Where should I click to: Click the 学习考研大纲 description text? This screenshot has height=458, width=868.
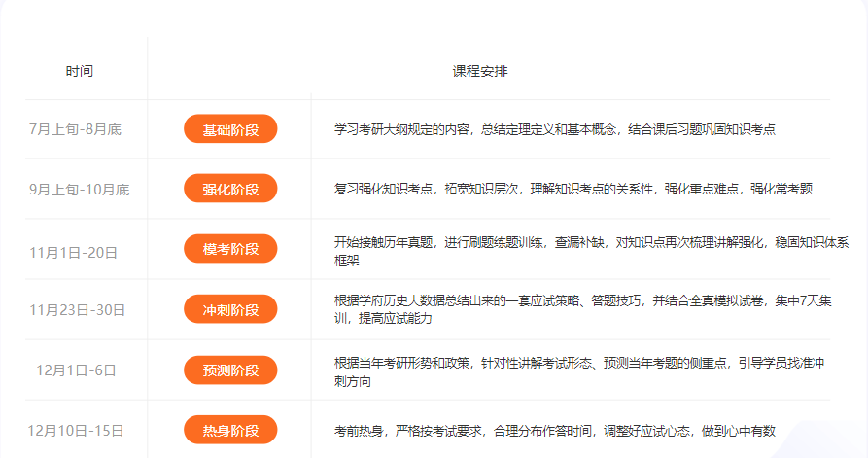coord(554,129)
